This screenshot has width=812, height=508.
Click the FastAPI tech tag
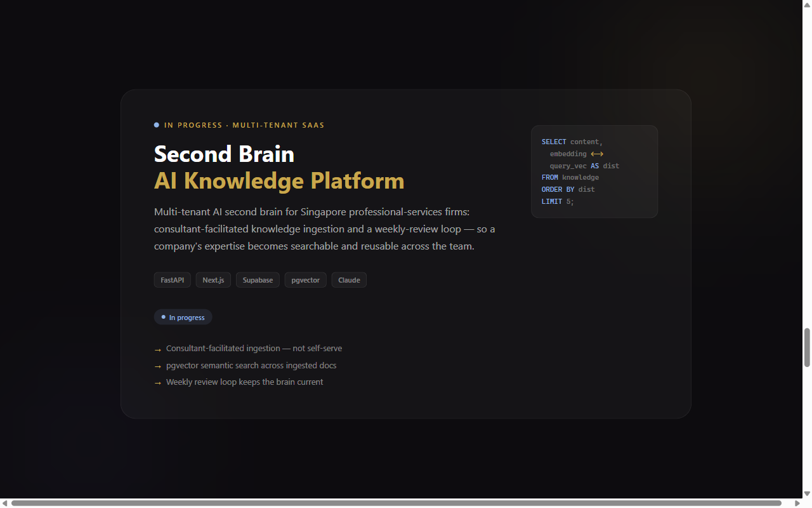(x=173, y=280)
